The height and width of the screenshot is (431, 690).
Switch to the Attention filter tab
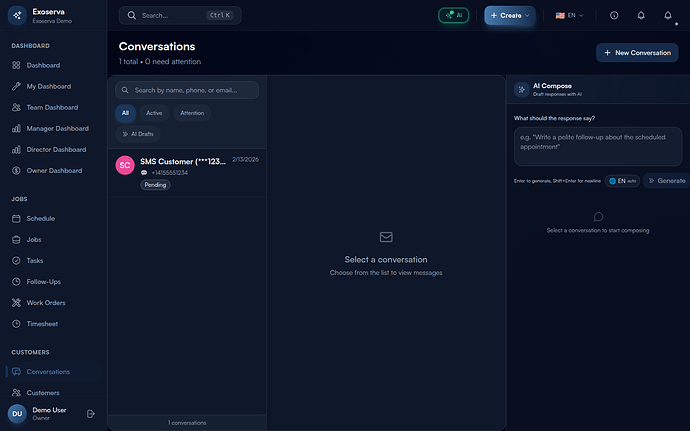coord(192,113)
